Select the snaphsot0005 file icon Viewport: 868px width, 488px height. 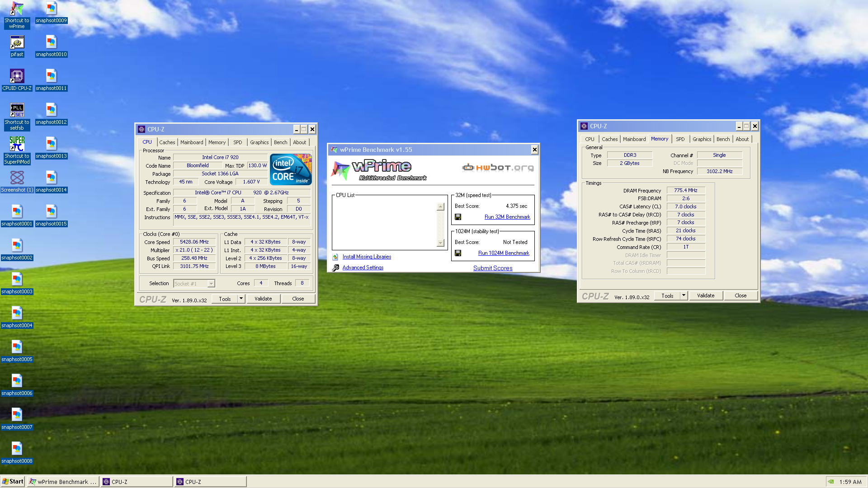(17, 351)
